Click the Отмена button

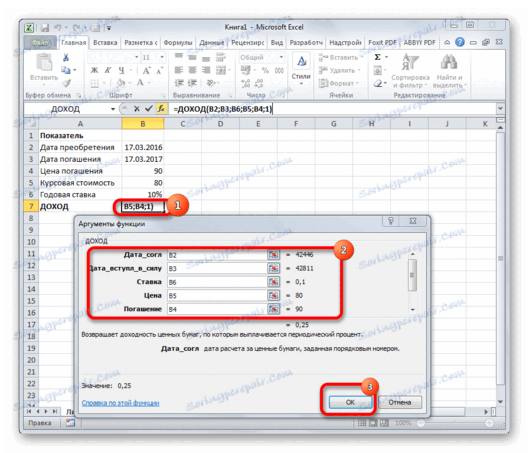point(400,402)
